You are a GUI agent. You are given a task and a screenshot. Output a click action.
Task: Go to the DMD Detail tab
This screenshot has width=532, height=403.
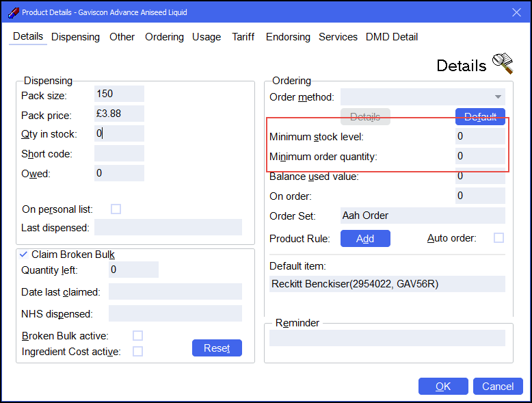coord(392,37)
